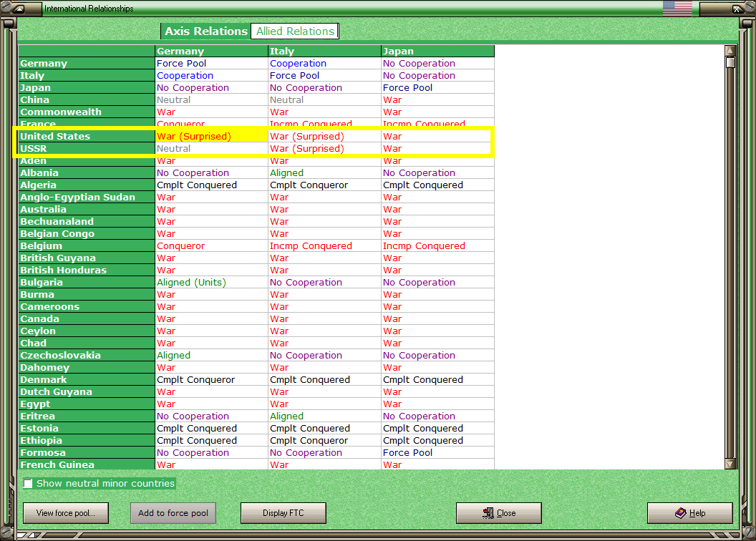The image size is (756, 541).
Task: Click the title bar top-left corner icon
Action: coord(19,8)
